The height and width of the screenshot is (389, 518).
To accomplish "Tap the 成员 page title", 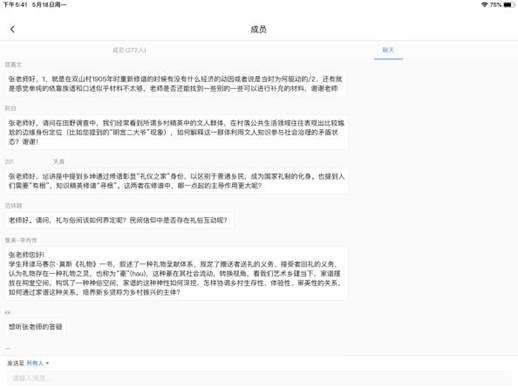I will coord(259,29).
